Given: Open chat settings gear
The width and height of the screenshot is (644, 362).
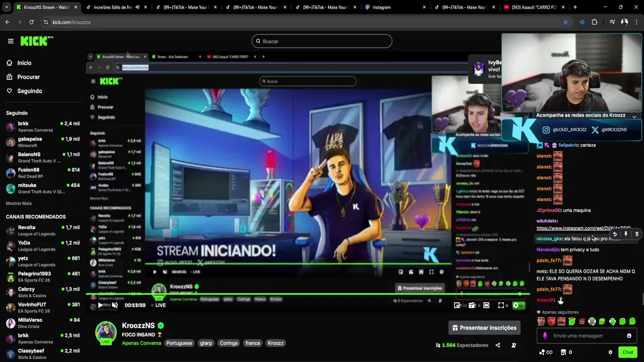Looking at the screenshot, I should tap(610, 352).
